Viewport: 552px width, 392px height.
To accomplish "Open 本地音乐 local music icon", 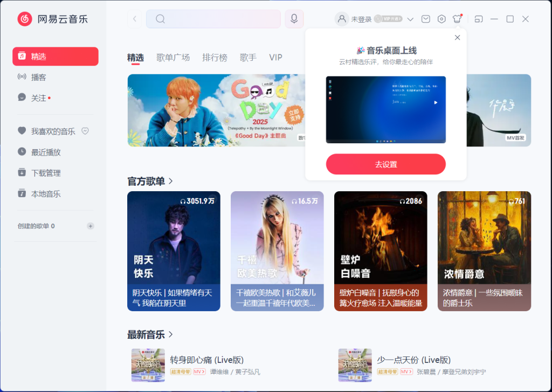I will click(x=22, y=193).
